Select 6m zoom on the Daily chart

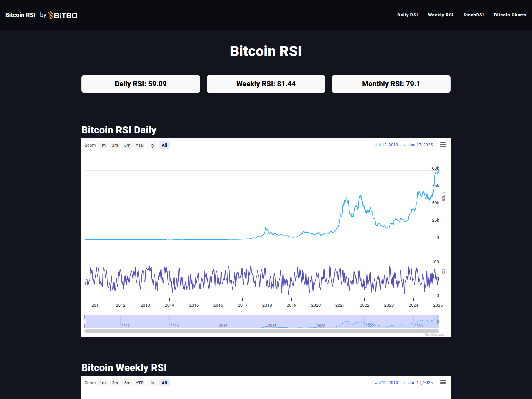(x=127, y=145)
